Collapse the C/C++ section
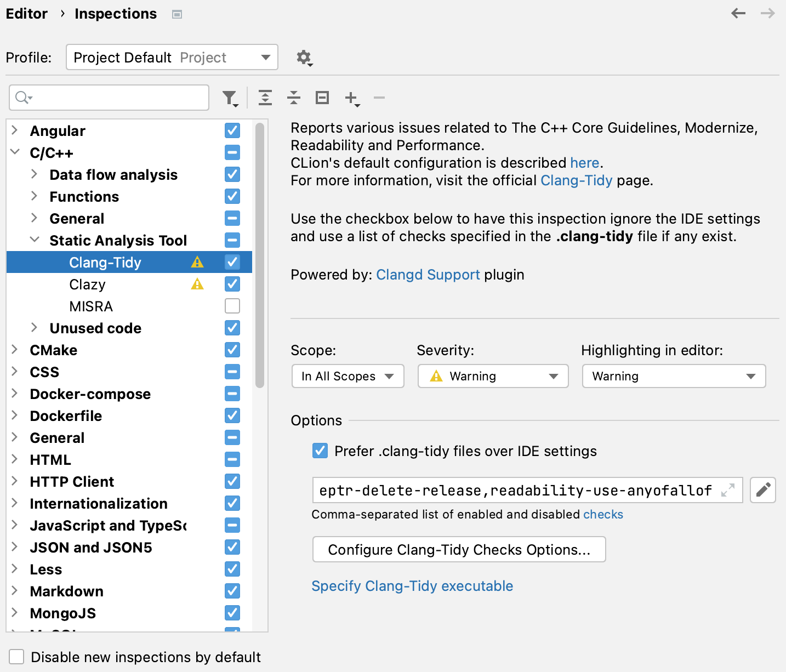The height and width of the screenshot is (672, 786). coord(15,152)
